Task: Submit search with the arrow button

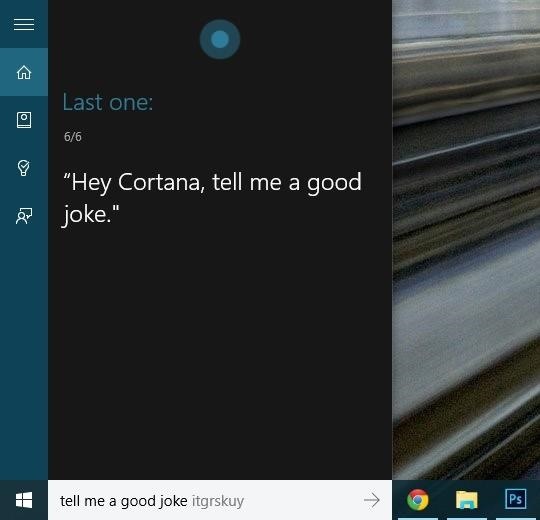Action: click(372, 500)
